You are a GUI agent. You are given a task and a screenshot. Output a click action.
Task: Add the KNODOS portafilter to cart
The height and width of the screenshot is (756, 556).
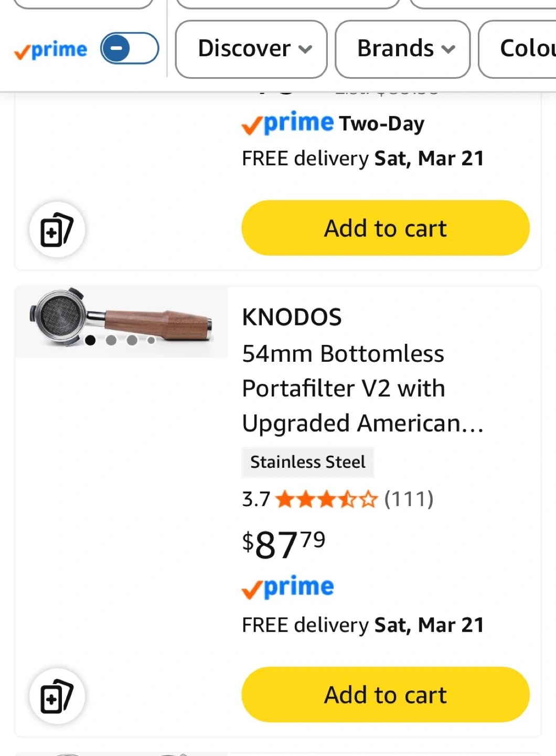coord(385,695)
